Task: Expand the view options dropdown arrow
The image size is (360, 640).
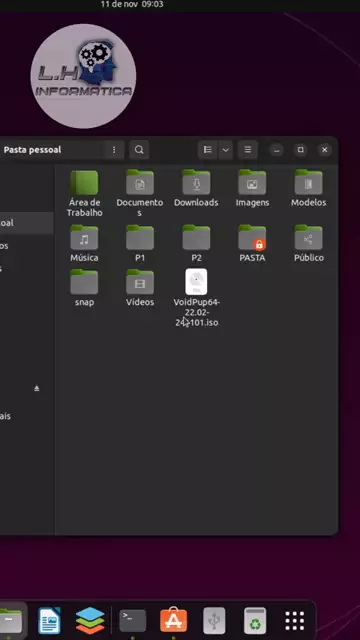Action: coord(225,150)
